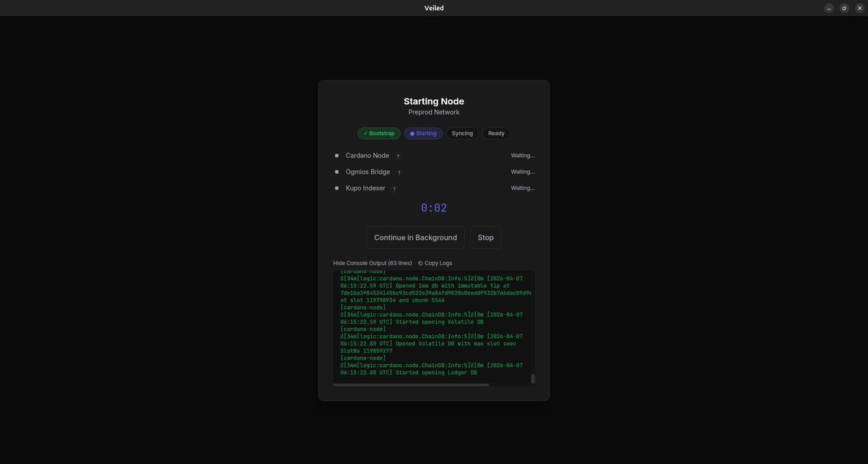This screenshot has height=464, width=868.
Task: Select the Ready stage pill
Action: coord(496,133)
